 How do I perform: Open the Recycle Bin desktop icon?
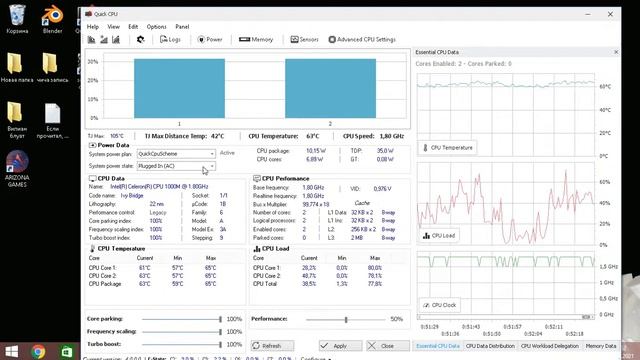tap(17, 19)
